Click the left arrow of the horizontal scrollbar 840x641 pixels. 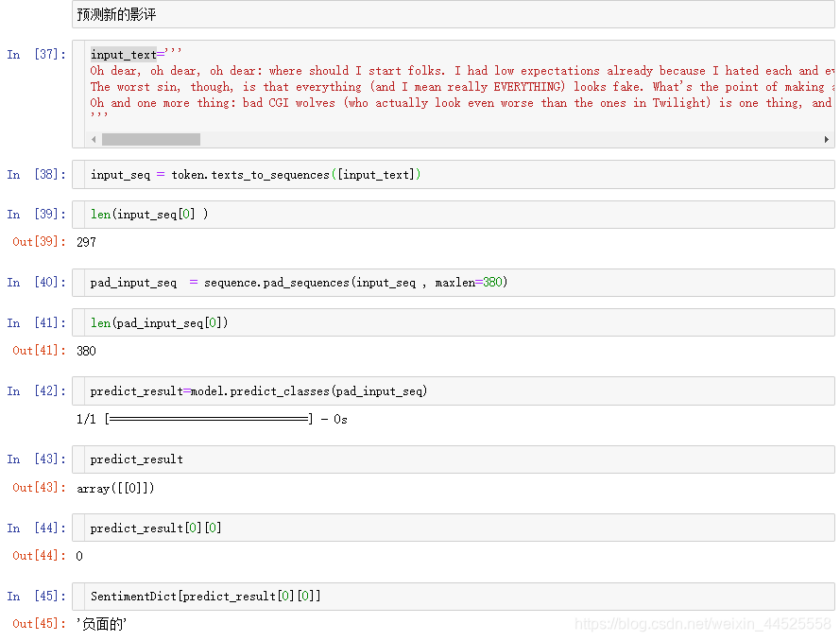click(x=94, y=139)
